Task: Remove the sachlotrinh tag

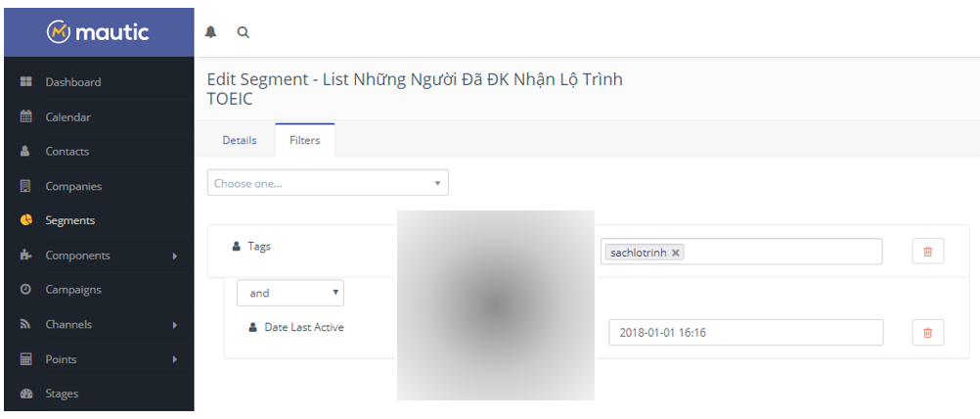Action: coord(675,253)
